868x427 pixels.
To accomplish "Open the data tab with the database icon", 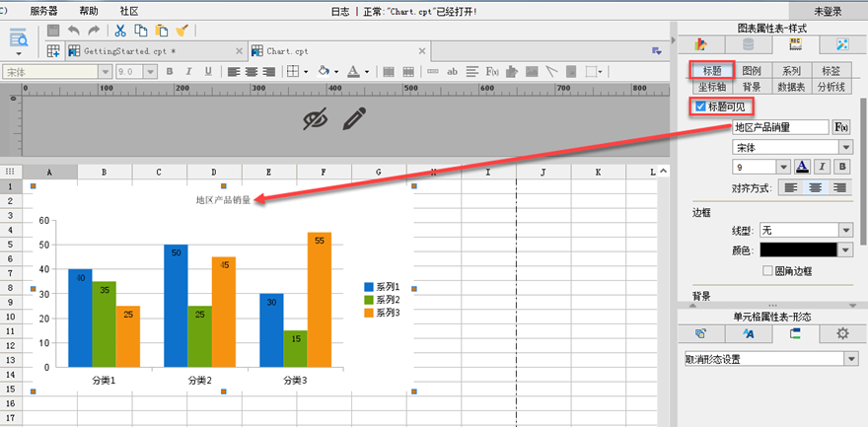I will pyautogui.click(x=748, y=44).
